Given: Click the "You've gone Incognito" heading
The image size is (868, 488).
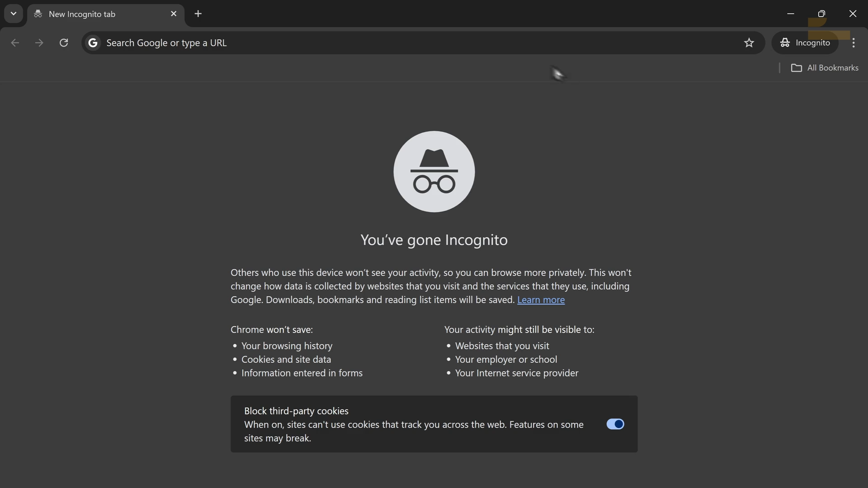Looking at the screenshot, I should (434, 240).
